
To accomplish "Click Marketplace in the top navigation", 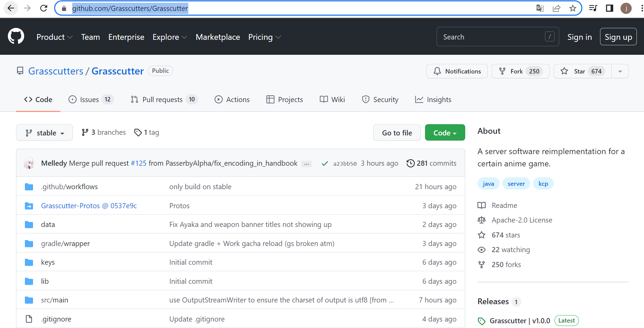I will [218, 37].
